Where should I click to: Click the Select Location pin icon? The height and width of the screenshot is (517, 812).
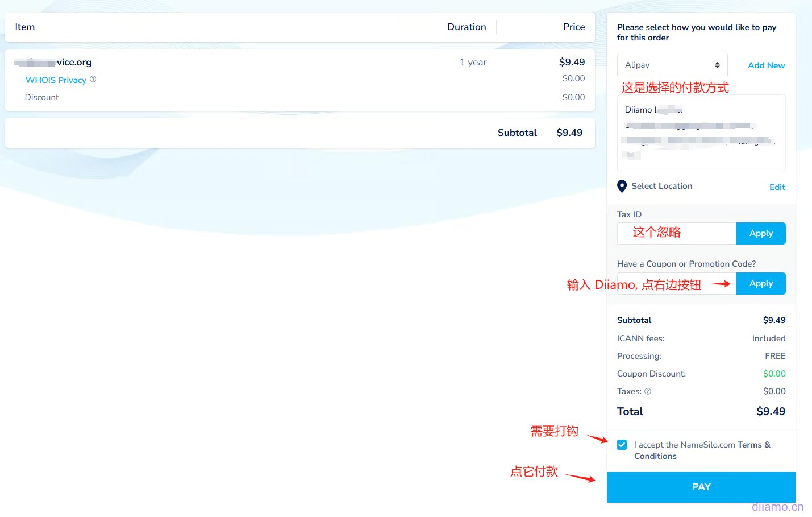coord(622,186)
